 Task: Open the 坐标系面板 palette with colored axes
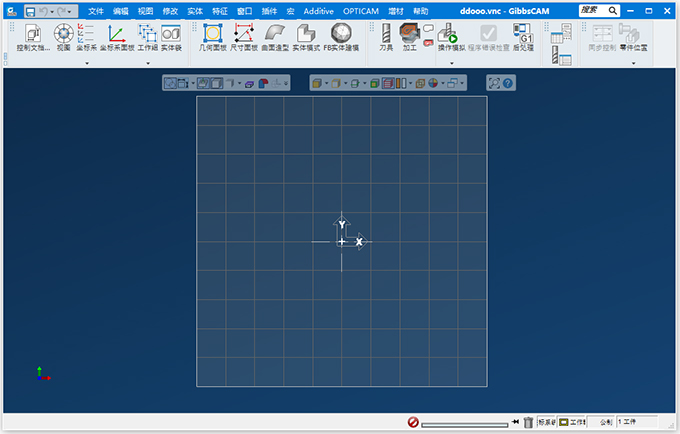[117, 38]
